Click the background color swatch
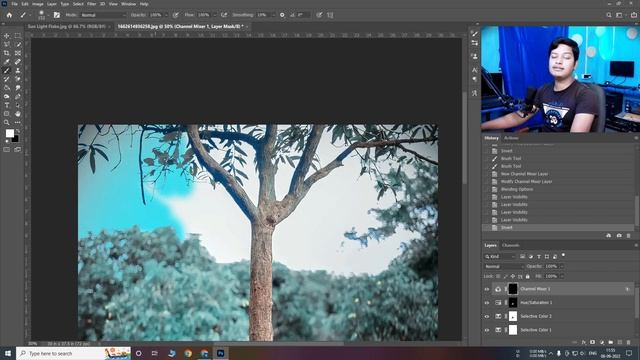This screenshot has height=360, width=640. tap(16, 140)
